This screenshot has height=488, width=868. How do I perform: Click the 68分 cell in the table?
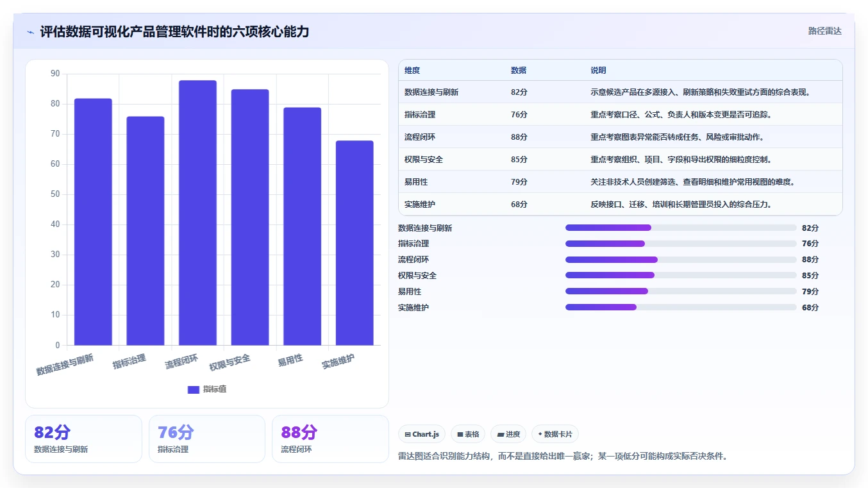(x=519, y=205)
